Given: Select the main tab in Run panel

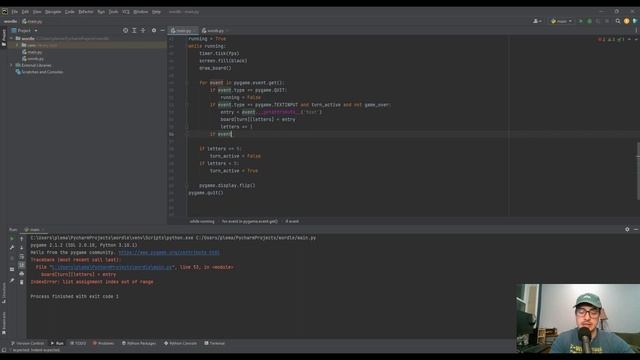Looking at the screenshot, I should [33, 230].
